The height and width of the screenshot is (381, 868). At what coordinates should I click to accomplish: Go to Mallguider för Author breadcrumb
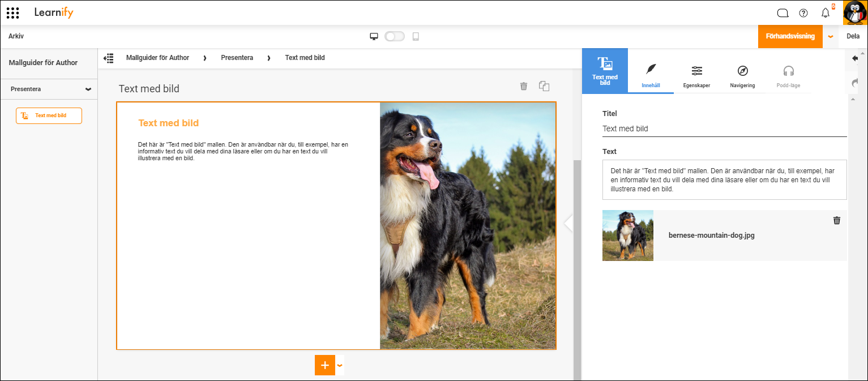(x=157, y=58)
